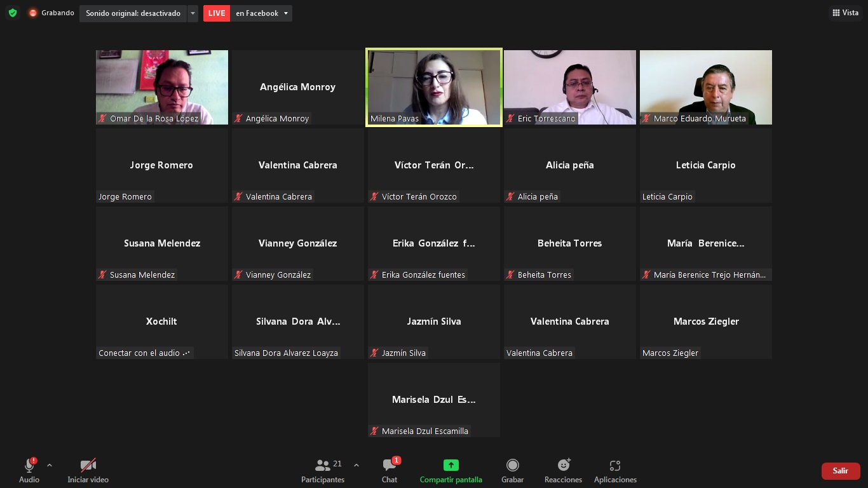
Task: Click the Silvana Dora Alvarez Loayza tile
Action: pos(298,322)
